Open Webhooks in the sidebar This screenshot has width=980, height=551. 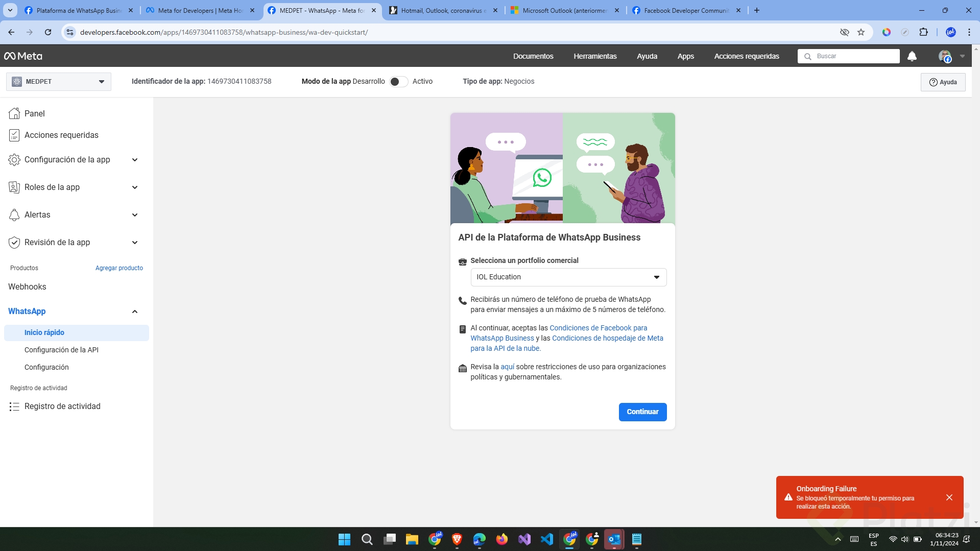tap(27, 287)
